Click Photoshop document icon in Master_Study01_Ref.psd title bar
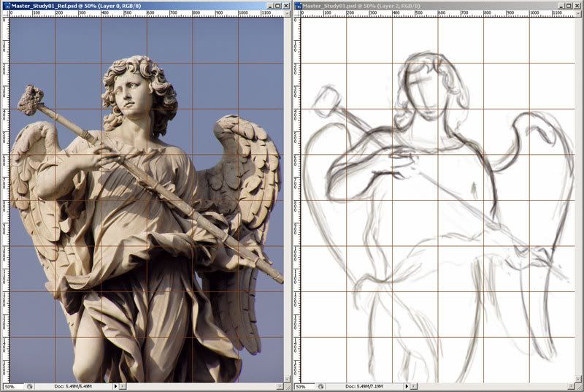 (x=7, y=6)
